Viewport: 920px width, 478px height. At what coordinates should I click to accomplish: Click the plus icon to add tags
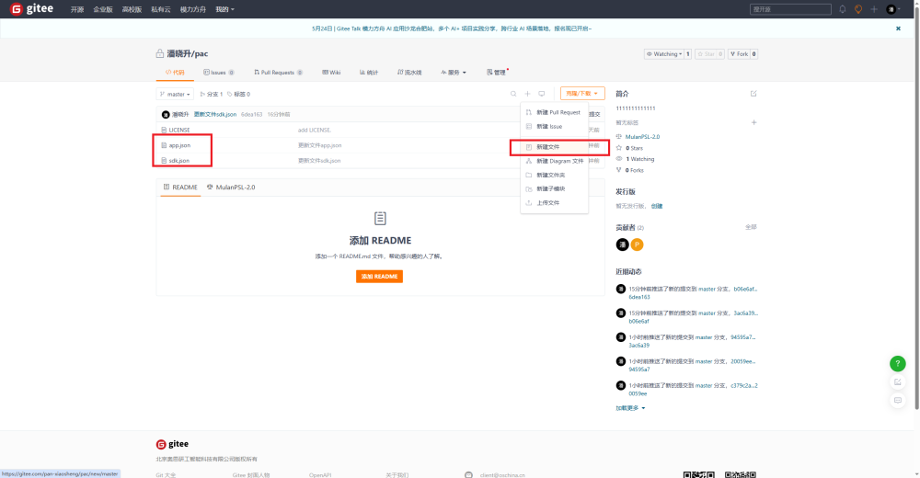(x=753, y=122)
